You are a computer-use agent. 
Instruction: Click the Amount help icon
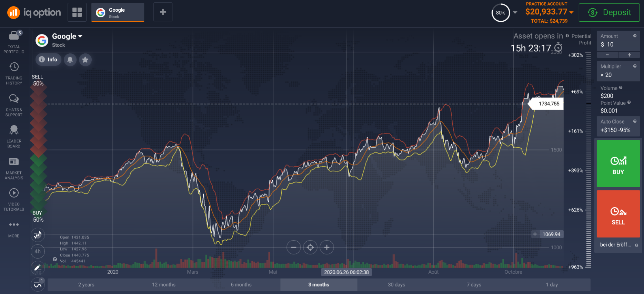[635, 36]
